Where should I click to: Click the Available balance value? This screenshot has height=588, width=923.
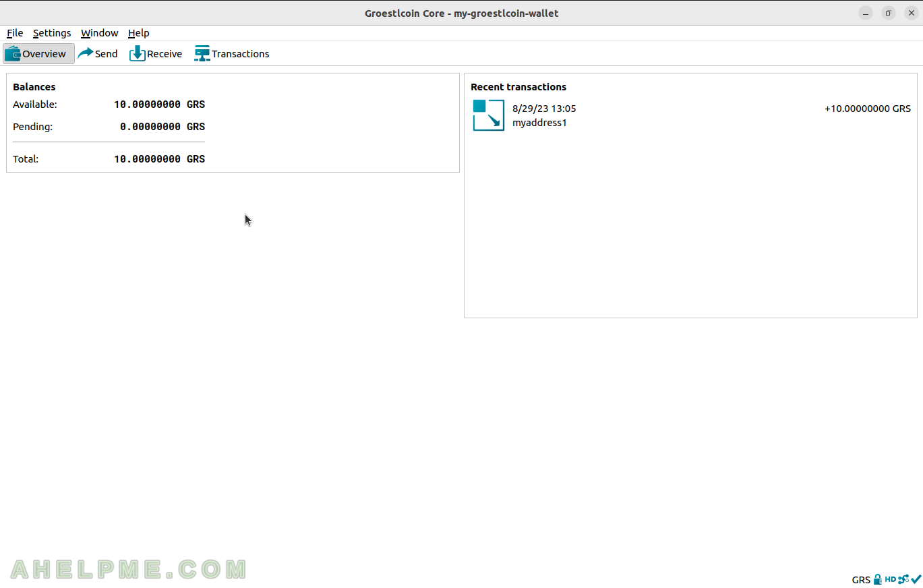[159, 105]
